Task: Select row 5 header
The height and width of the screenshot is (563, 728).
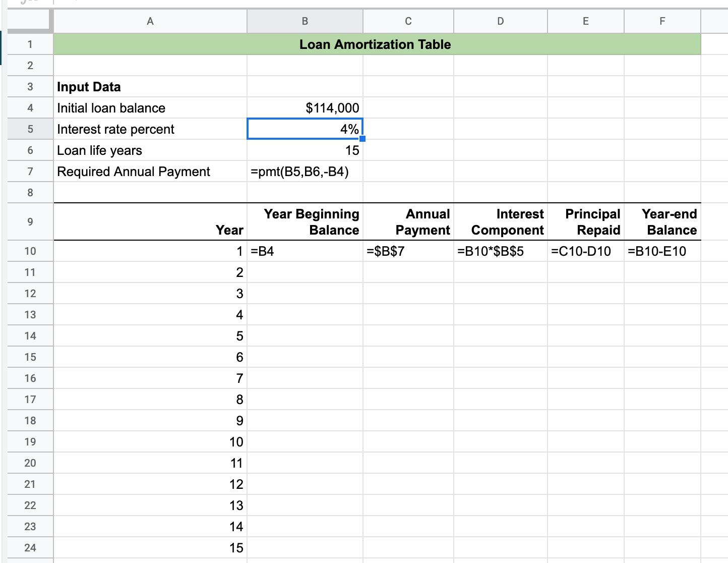Action: click(x=30, y=129)
